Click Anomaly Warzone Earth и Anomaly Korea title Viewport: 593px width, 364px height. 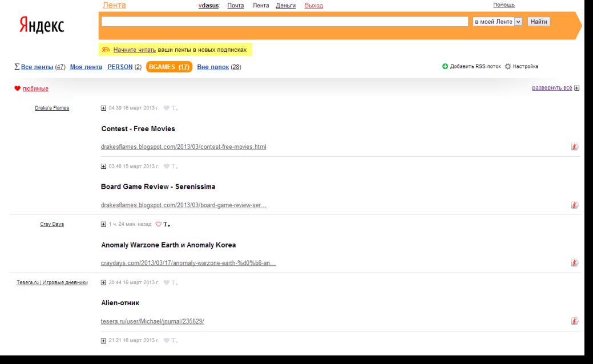[x=168, y=245]
